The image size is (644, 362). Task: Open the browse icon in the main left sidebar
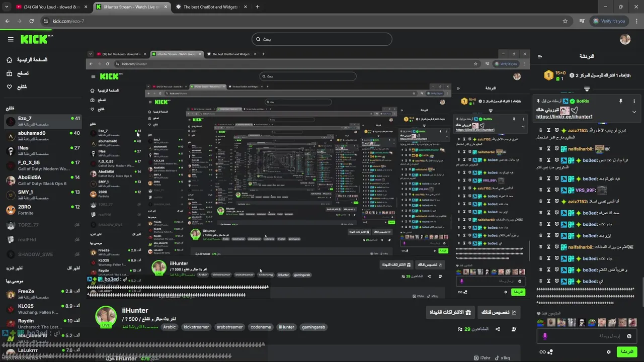click(10, 73)
